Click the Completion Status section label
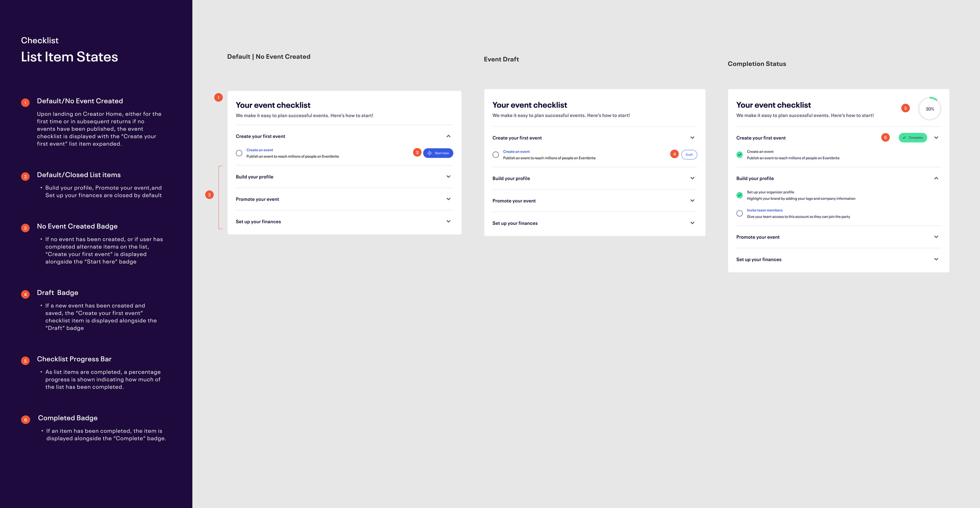This screenshot has height=508, width=980. pyautogui.click(x=757, y=64)
